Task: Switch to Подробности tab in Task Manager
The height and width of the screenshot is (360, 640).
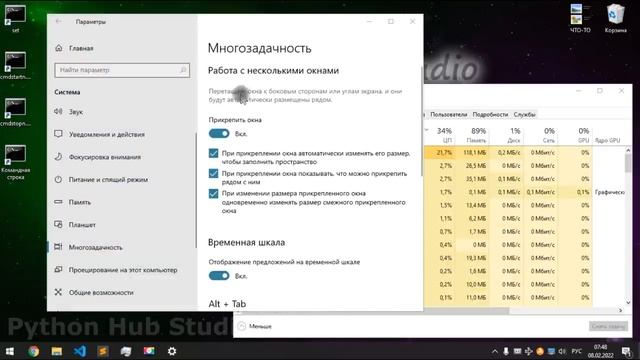Action: 490,115
